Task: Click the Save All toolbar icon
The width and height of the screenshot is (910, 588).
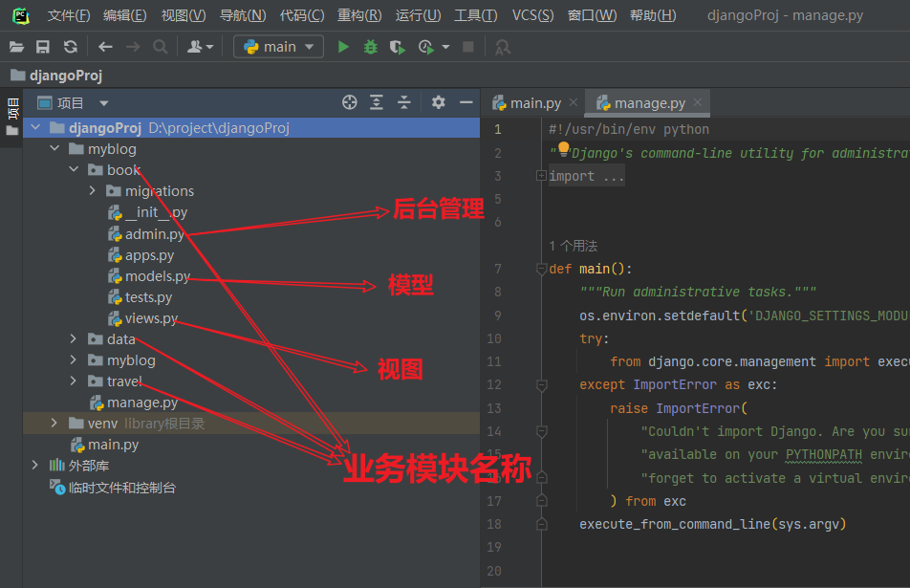Action: tap(43, 47)
